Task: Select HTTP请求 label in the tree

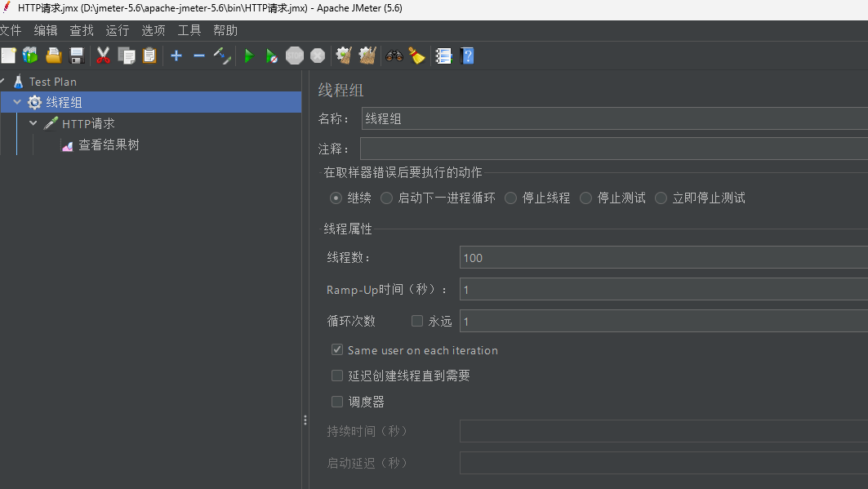Action: point(88,123)
